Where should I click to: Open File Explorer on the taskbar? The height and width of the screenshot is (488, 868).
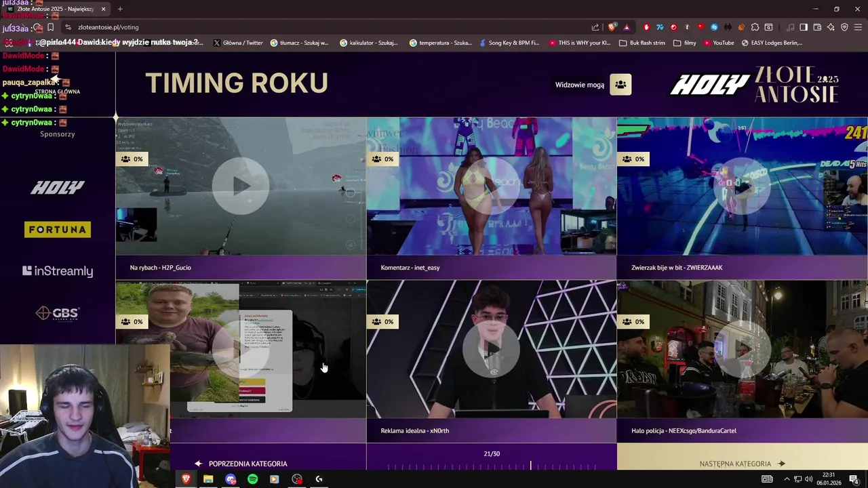(208, 479)
